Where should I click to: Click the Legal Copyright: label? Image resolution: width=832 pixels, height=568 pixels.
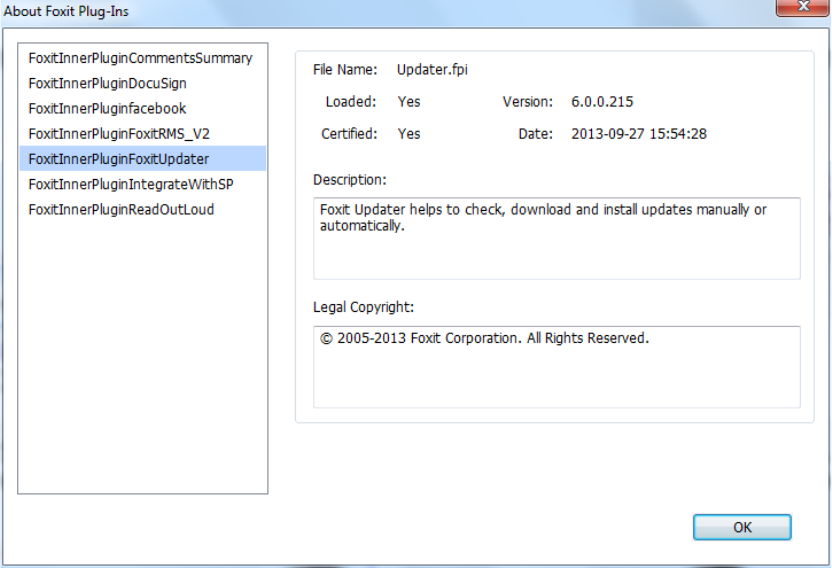tap(363, 307)
